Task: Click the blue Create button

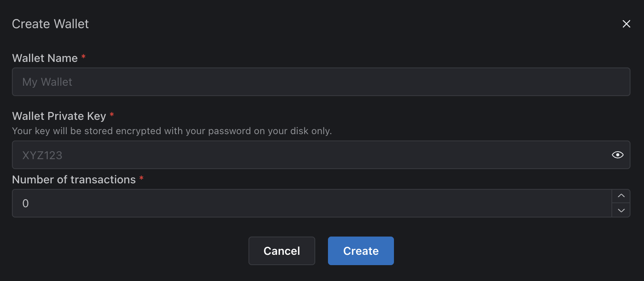Action: point(361,251)
